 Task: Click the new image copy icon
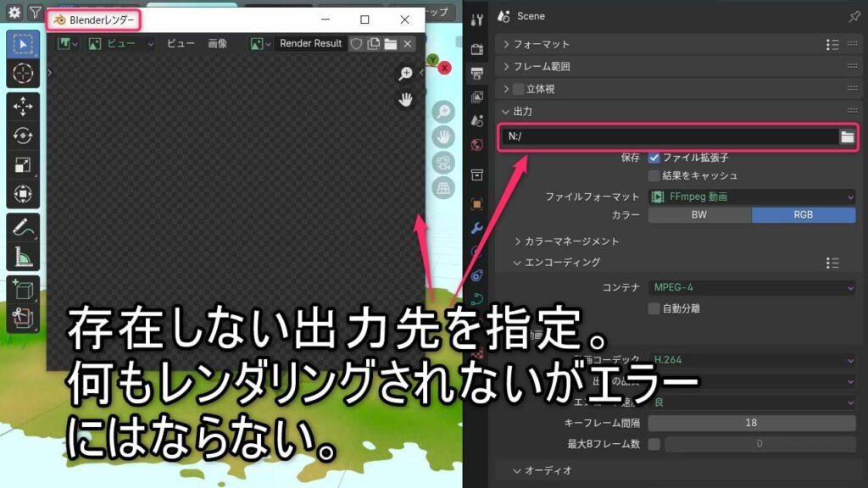(373, 44)
